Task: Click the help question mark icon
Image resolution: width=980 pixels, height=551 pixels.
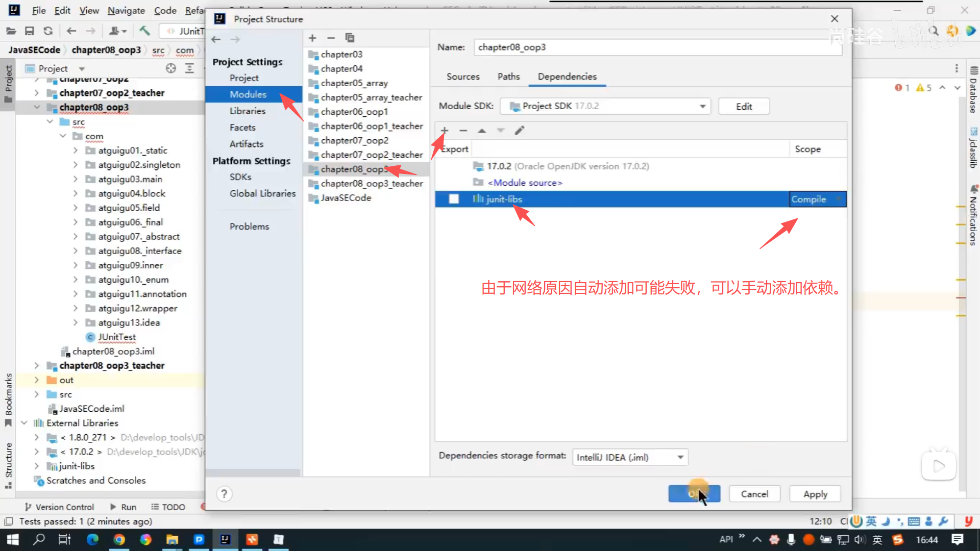Action: (x=224, y=494)
